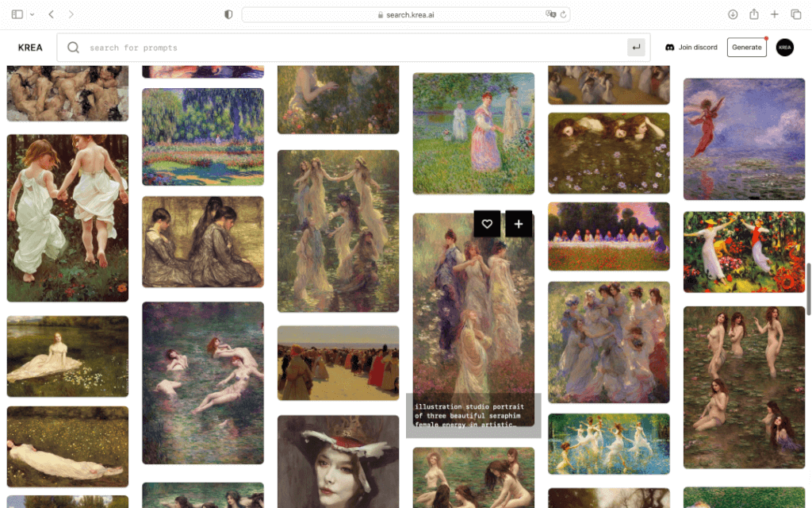
Task: Submit search with the enter arrow button
Action: tap(636, 47)
